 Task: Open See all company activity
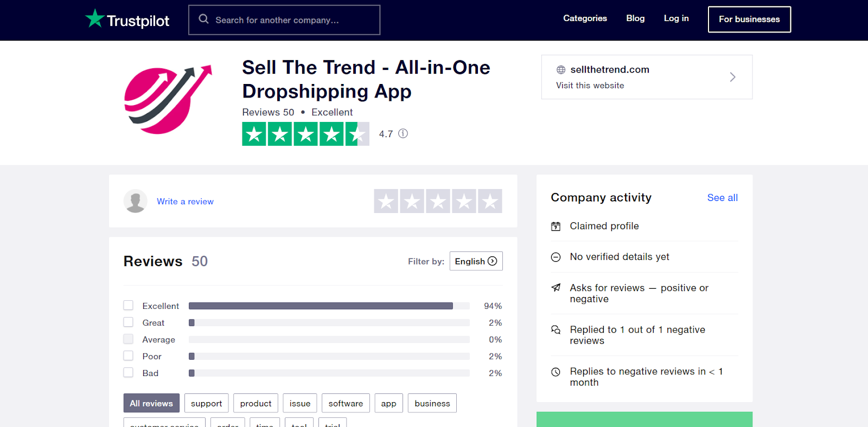(x=723, y=198)
